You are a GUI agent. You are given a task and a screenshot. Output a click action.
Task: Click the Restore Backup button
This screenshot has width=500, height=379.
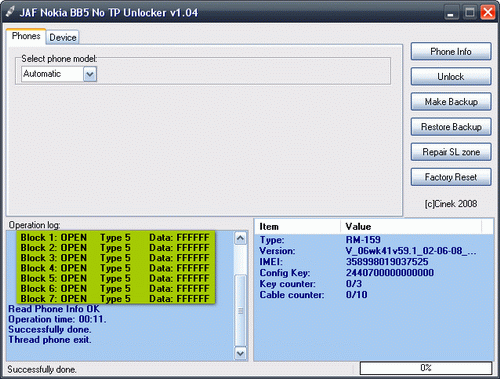(x=451, y=127)
